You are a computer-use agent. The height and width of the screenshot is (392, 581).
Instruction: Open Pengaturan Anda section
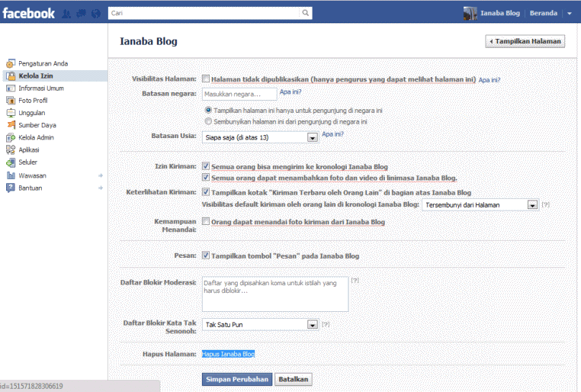tap(43, 63)
